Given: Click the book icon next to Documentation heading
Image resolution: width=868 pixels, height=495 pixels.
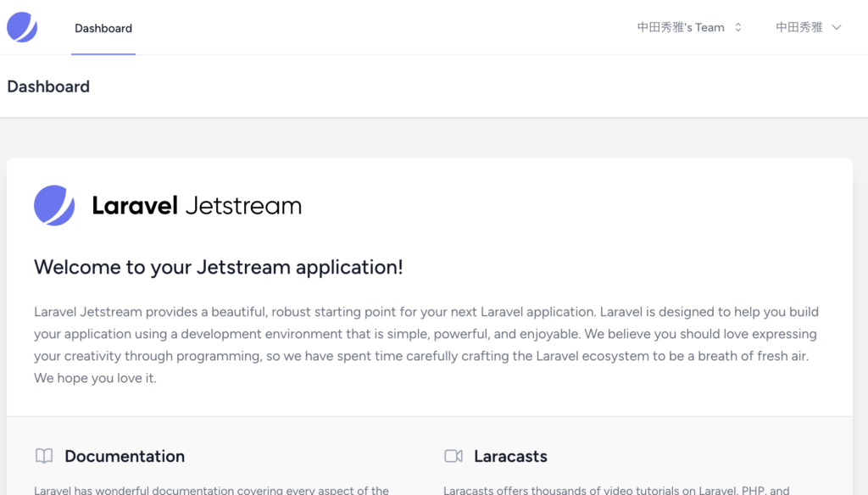Looking at the screenshot, I should (x=44, y=455).
